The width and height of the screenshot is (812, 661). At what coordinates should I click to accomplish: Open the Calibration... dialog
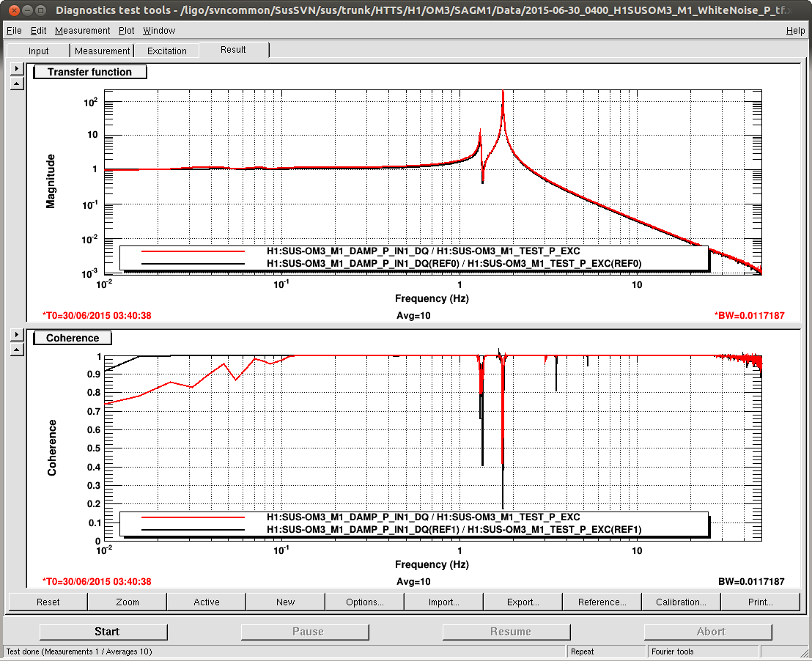681,602
